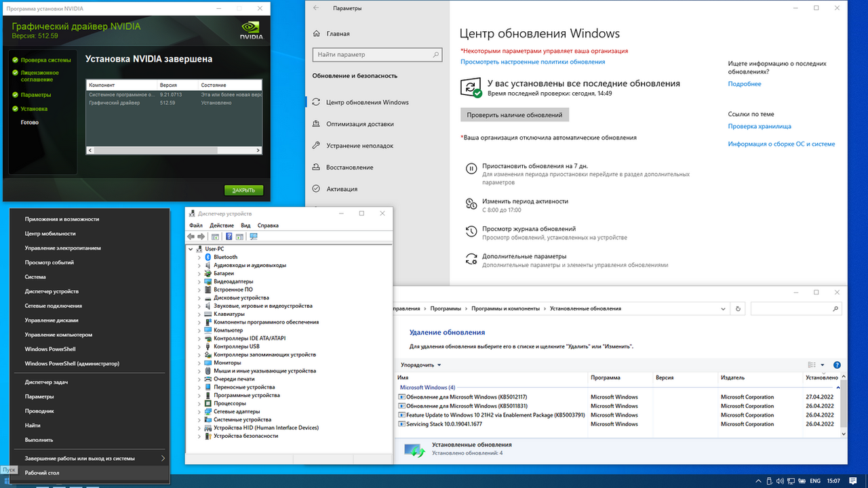Click the volume icon in system tray
The width and height of the screenshot is (868, 488).
(x=780, y=481)
